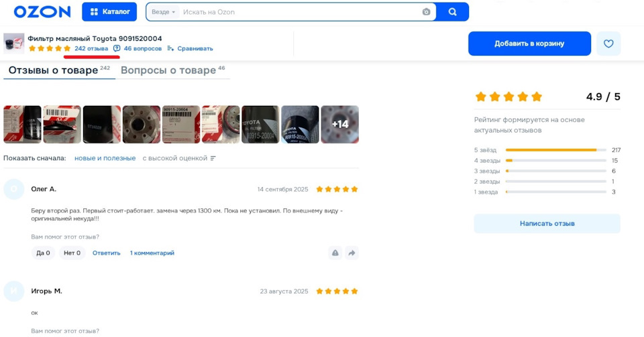
Task: Click Сравнивать to compare product
Action: [190, 48]
